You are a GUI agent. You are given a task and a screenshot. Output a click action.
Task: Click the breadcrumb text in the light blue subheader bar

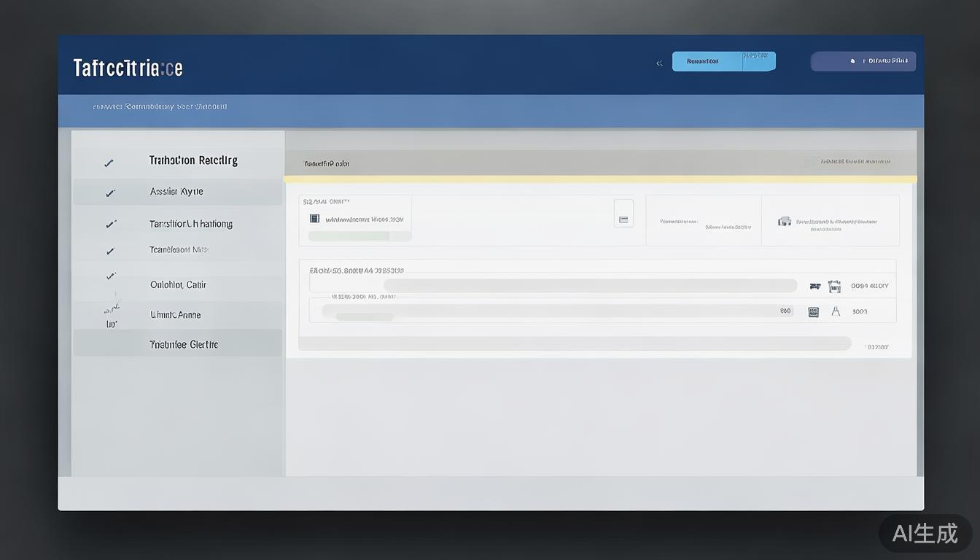160,106
